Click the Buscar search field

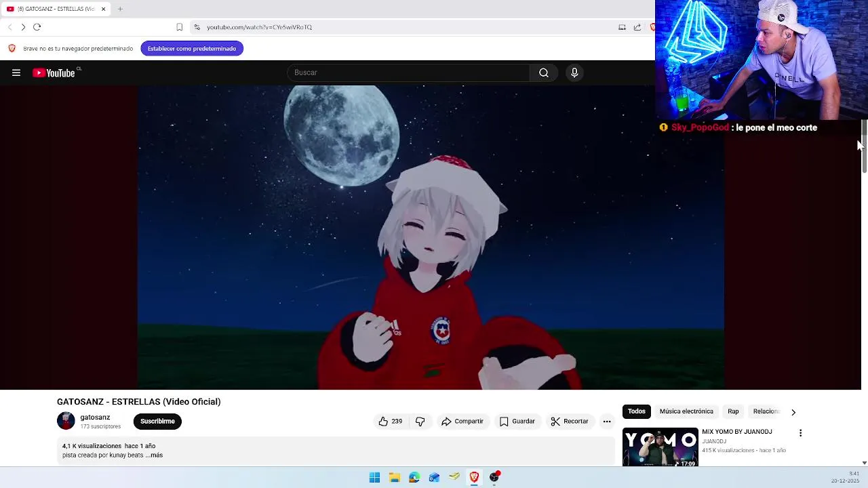(x=408, y=73)
